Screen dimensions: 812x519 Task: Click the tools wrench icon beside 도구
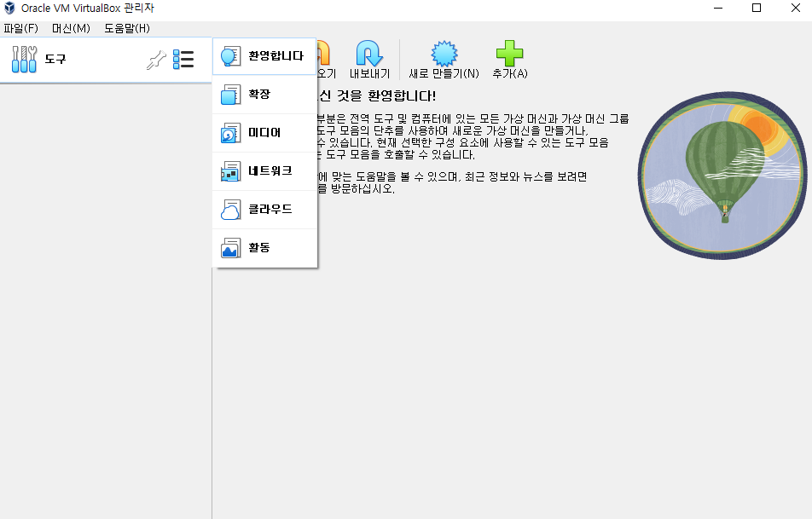tap(25, 59)
